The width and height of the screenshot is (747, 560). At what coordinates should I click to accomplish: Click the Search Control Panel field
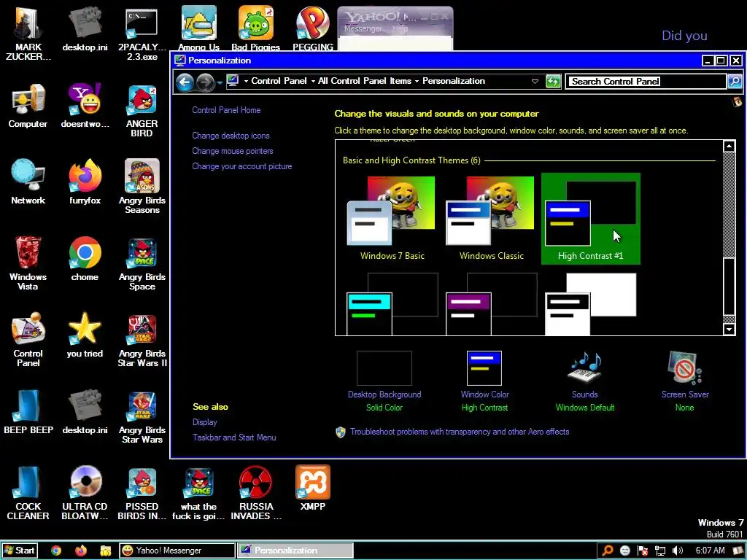646,82
